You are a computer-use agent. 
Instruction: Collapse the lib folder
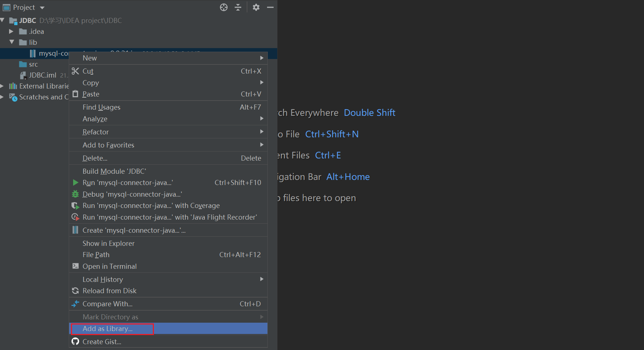[x=12, y=42]
